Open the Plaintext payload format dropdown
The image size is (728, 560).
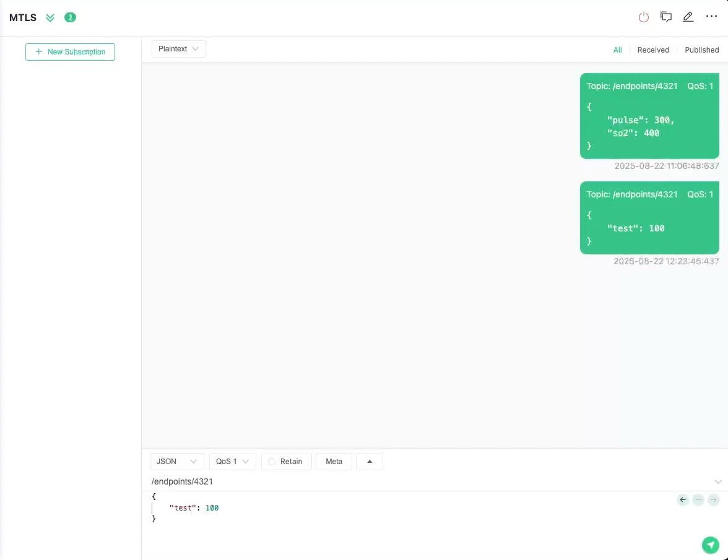[x=178, y=48]
